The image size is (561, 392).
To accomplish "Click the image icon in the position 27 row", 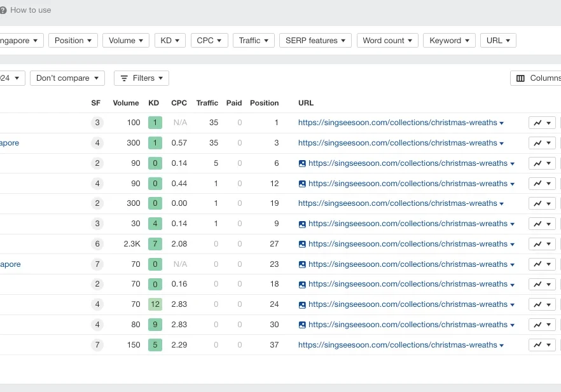I will 302,244.
